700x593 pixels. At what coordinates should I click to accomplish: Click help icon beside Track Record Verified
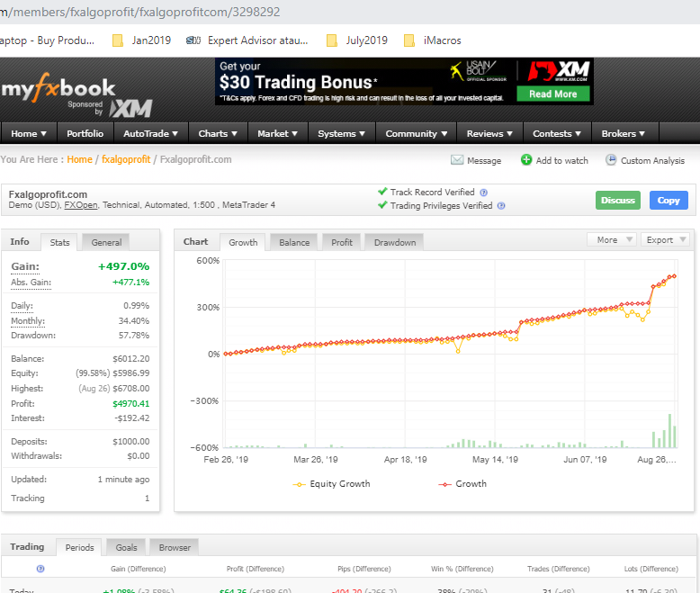click(483, 193)
